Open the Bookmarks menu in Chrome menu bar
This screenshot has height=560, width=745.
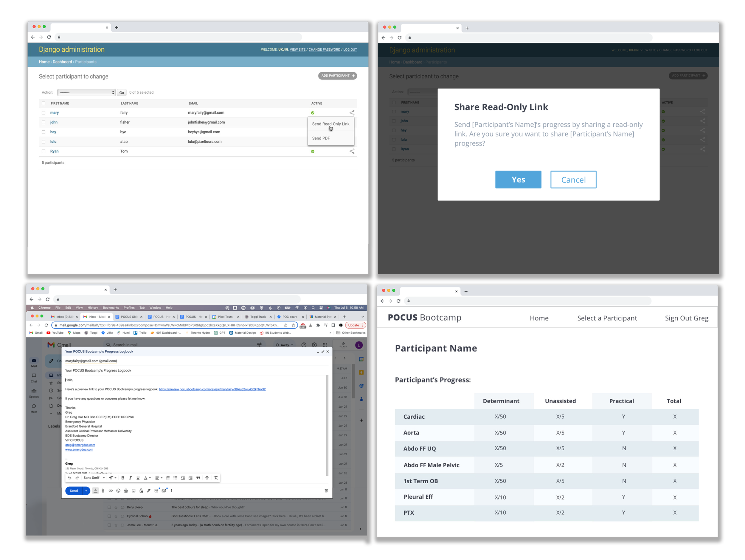(x=111, y=308)
